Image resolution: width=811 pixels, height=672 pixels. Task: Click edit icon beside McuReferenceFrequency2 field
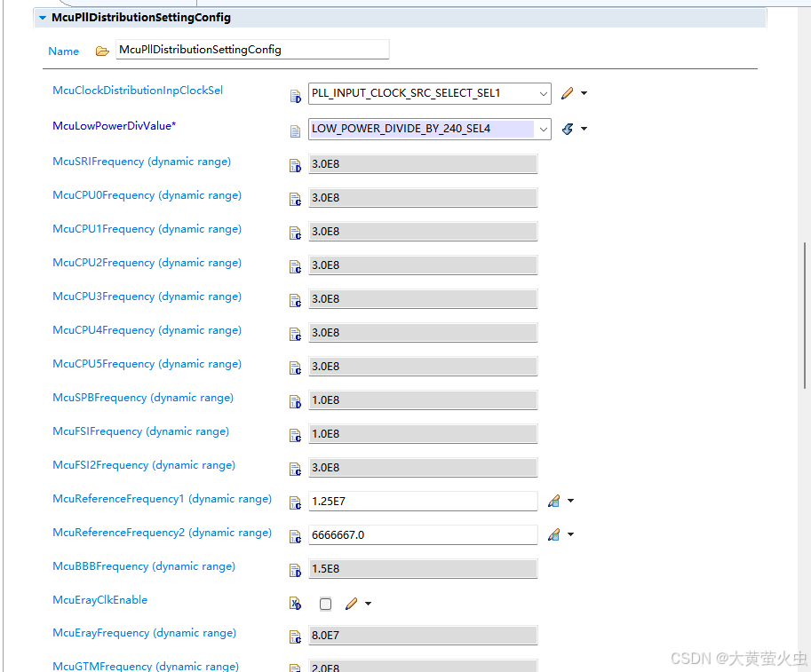[554, 534]
